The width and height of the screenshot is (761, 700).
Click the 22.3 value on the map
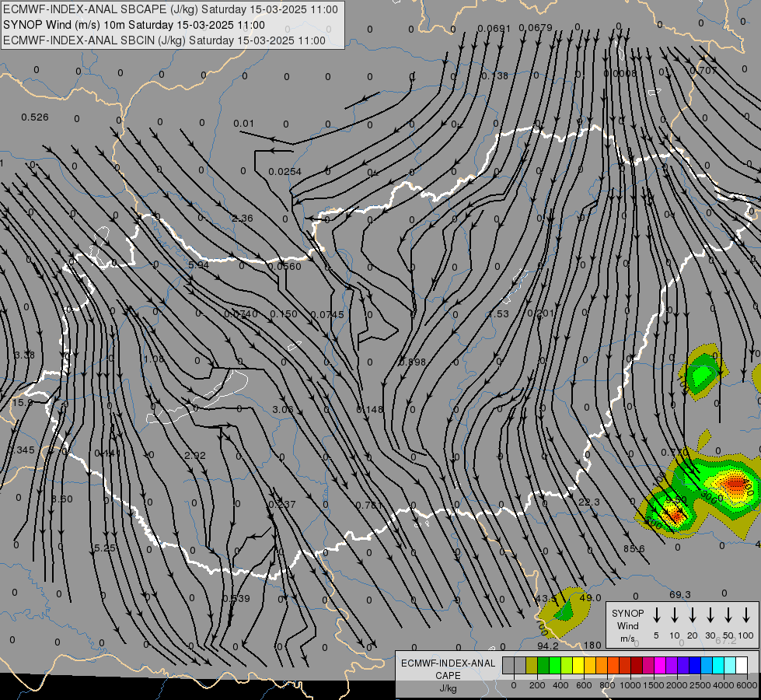[x=588, y=502]
